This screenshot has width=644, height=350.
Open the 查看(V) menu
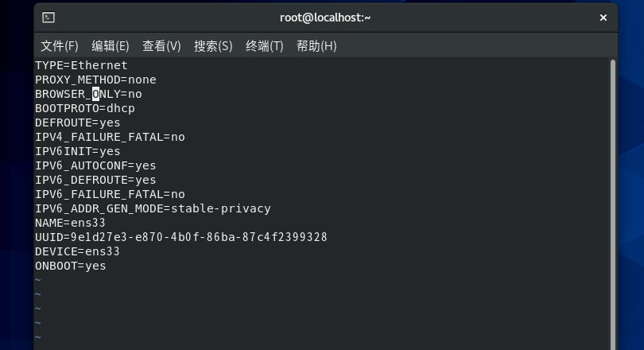click(x=161, y=45)
